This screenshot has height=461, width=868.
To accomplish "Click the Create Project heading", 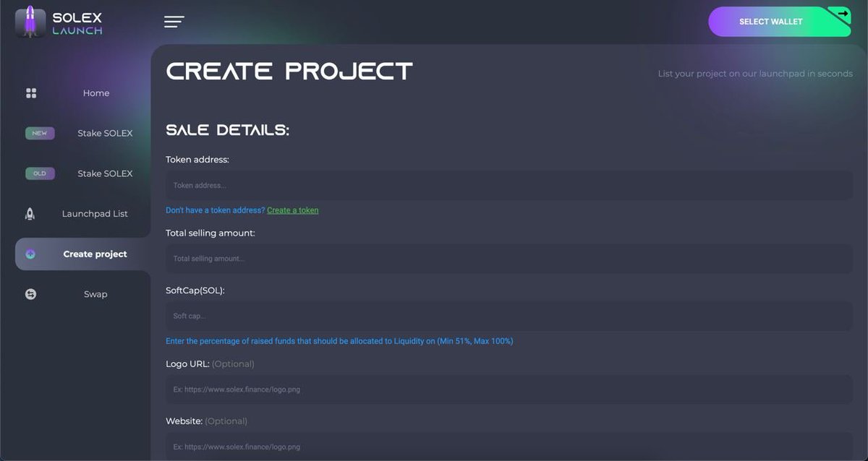I will coord(289,71).
